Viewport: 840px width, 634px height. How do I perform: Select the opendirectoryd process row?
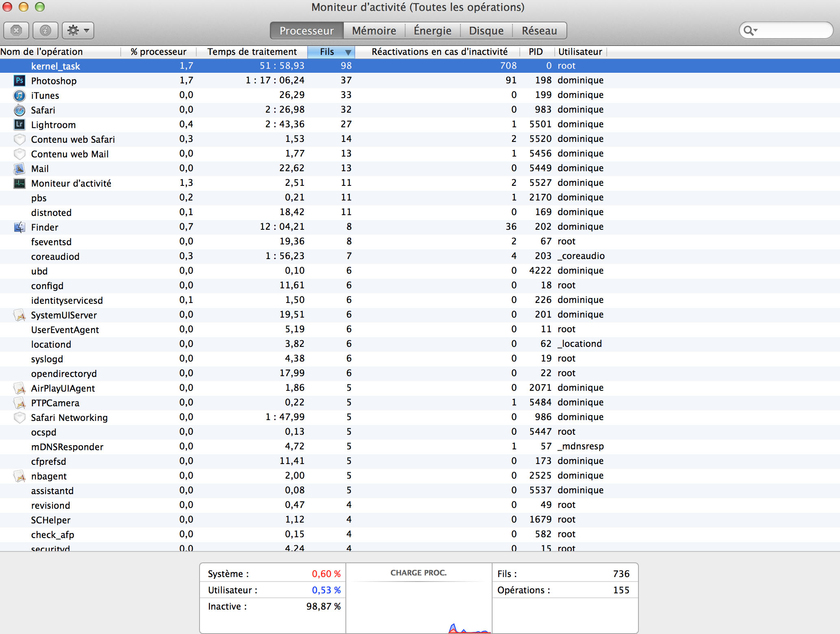(420, 373)
